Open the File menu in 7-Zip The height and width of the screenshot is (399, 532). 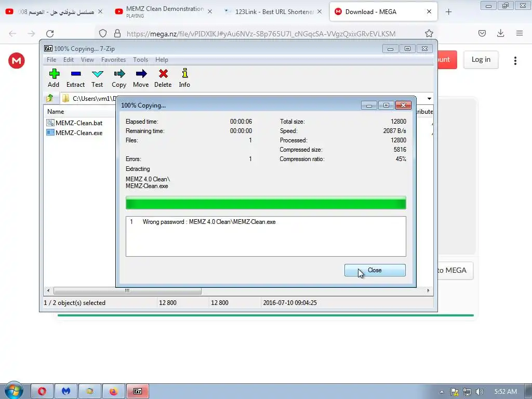tap(51, 60)
